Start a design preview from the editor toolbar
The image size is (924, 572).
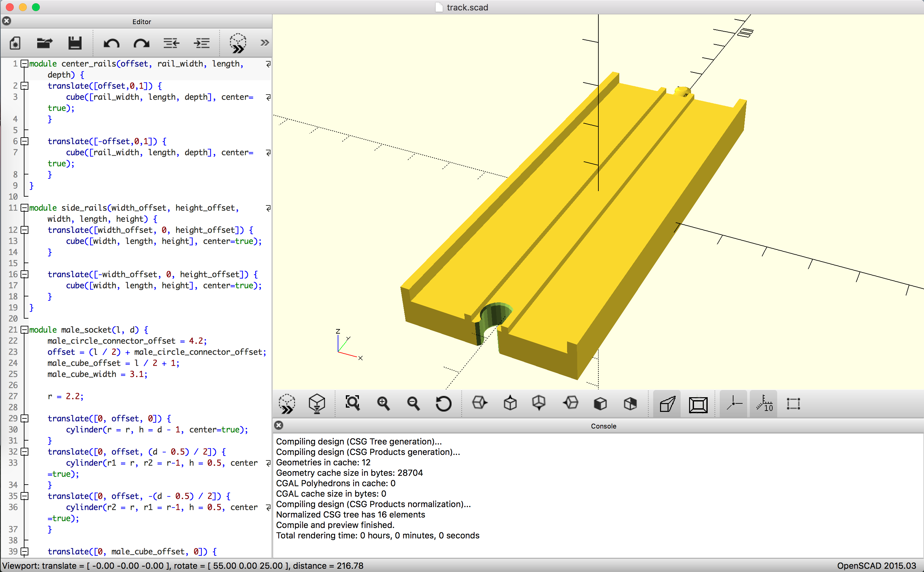tap(238, 43)
